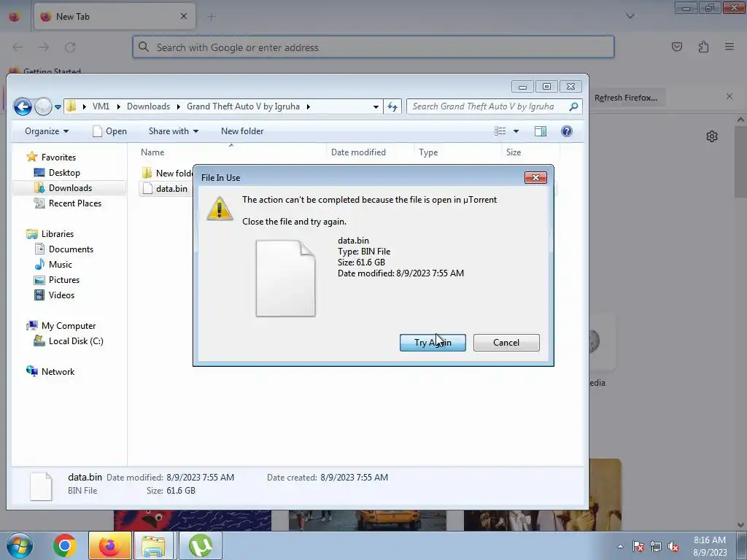Launch Chrome from taskbar
Screen dimensions: 747x560
[65, 545]
